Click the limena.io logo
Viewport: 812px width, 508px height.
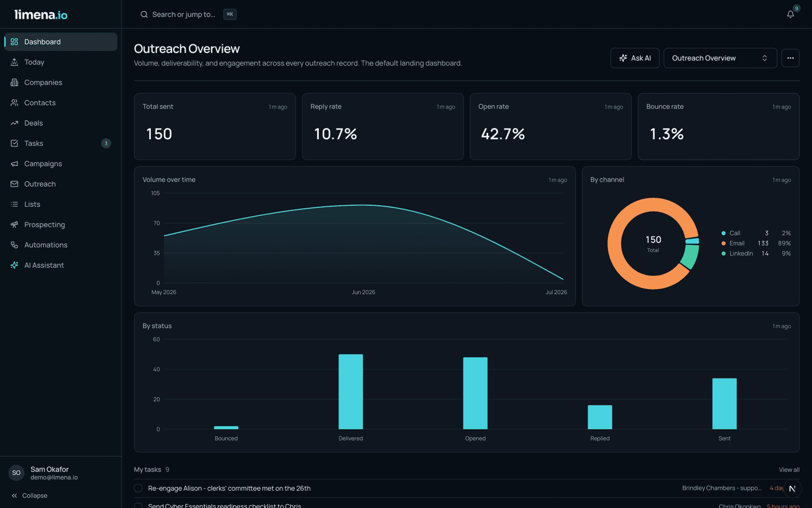[41, 15]
